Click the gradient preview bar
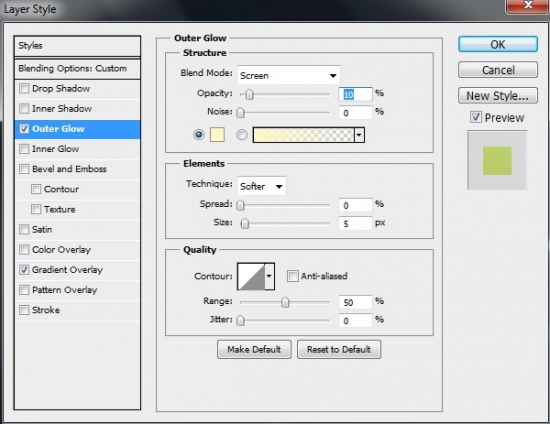Image resolution: width=550 pixels, height=424 pixels. pos(303,135)
